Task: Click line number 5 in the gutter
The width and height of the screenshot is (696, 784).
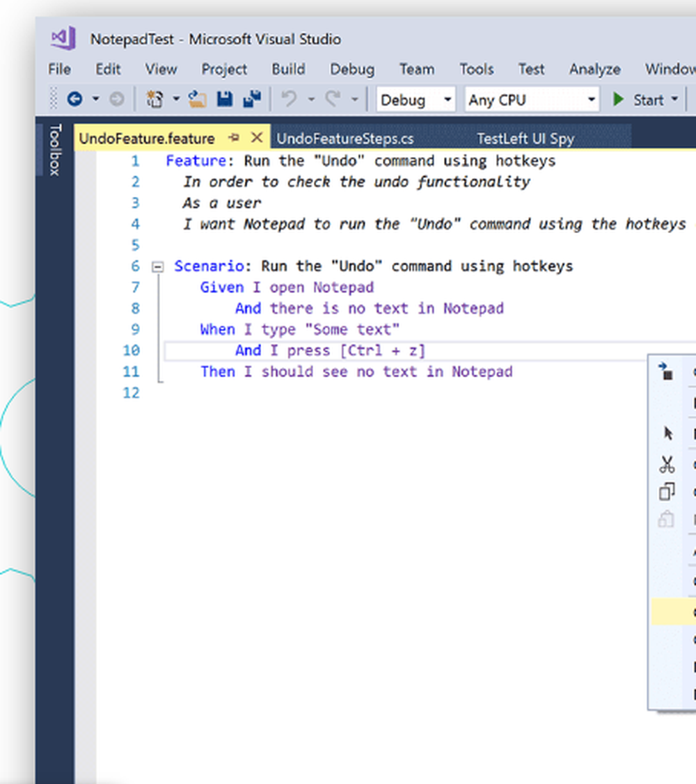Action: pos(135,245)
